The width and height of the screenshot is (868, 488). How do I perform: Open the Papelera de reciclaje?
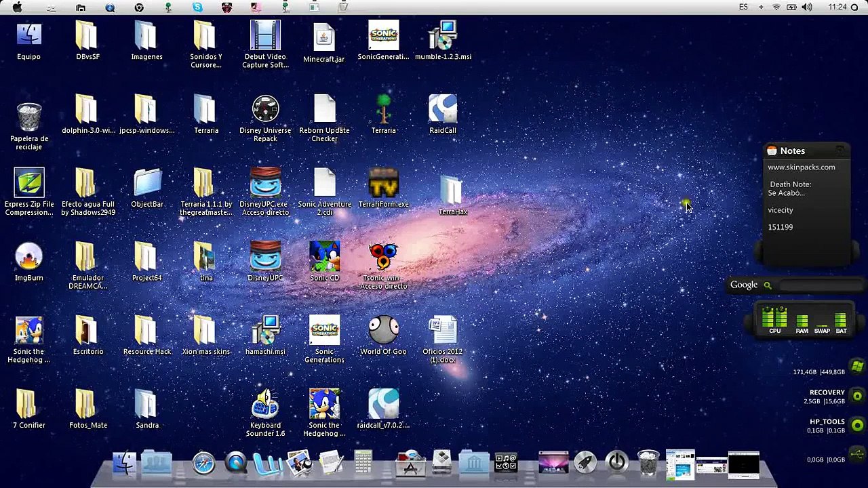28,117
